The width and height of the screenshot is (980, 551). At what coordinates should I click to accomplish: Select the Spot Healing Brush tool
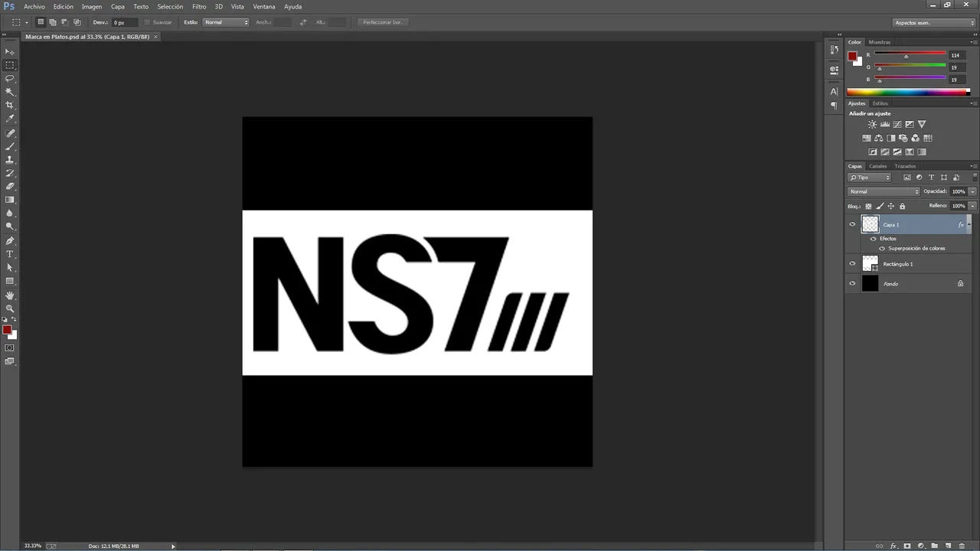[x=10, y=133]
